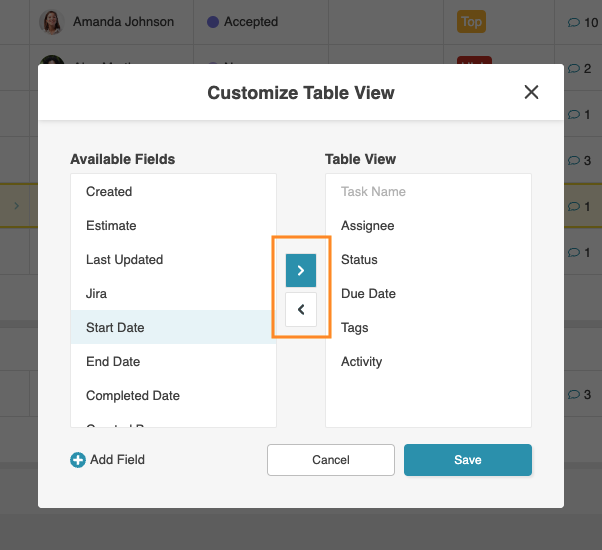The image size is (602, 550).
Task: Select Assignee in Table View list
Action: (x=368, y=226)
